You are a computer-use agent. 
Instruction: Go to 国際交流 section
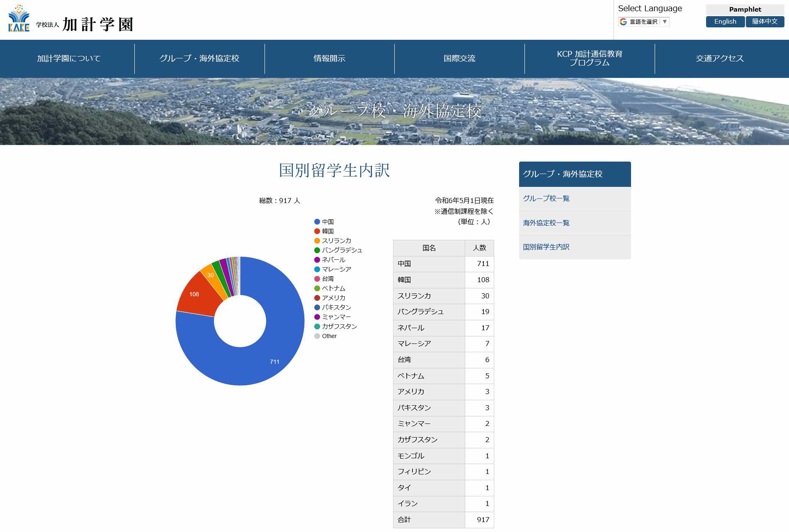(x=459, y=58)
